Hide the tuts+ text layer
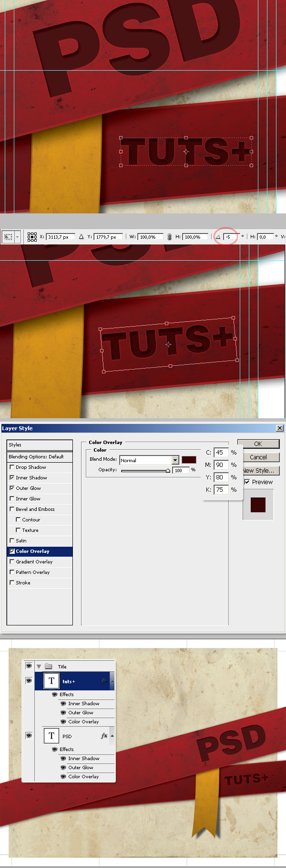The width and height of the screenshot is (286, 868). [x=29, y=680]
